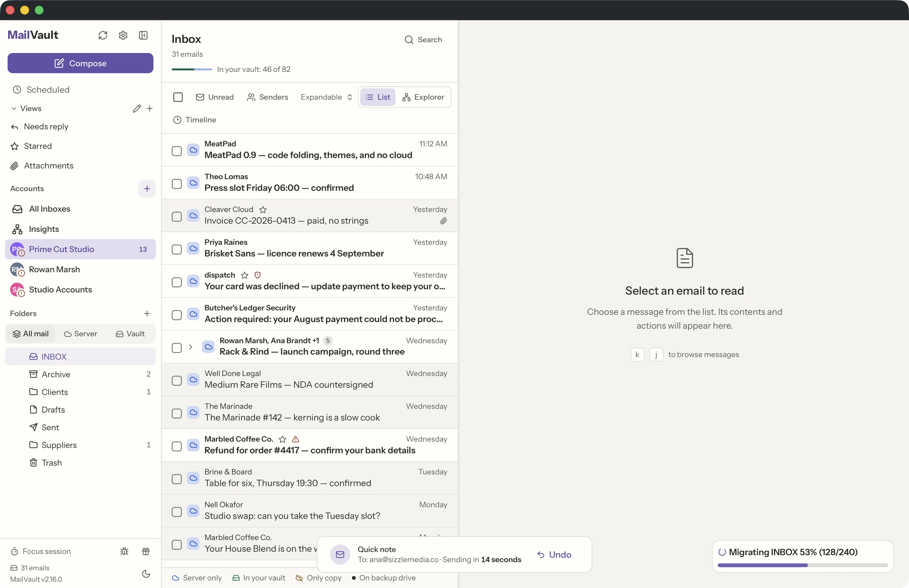Select the Vault folder filter tab
Viewport: 909px width, 588px height.
(130, 334)
